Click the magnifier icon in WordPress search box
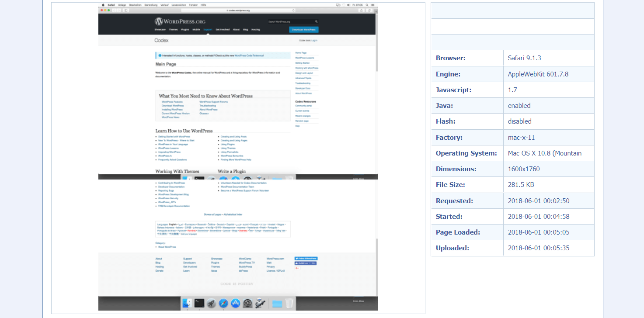The image size is (644, 318). click(x=316, y=21)
